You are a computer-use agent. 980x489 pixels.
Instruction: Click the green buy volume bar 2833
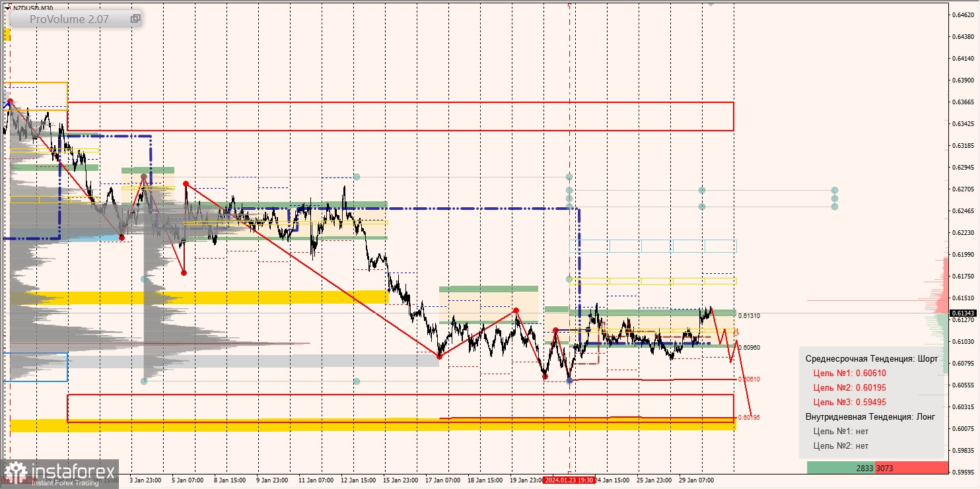point(841,468)
